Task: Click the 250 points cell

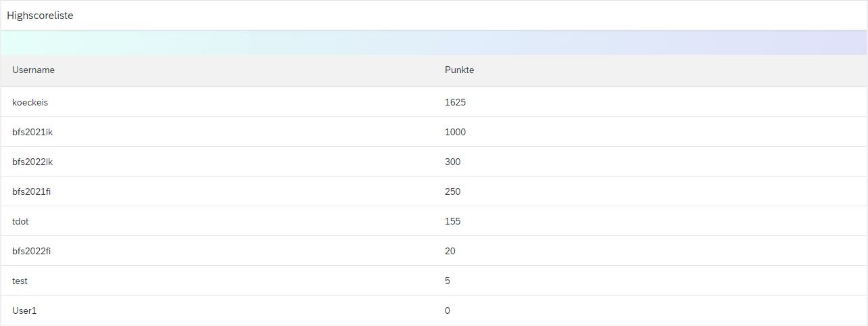Action: pyautogui.click(x=452, y=191)
